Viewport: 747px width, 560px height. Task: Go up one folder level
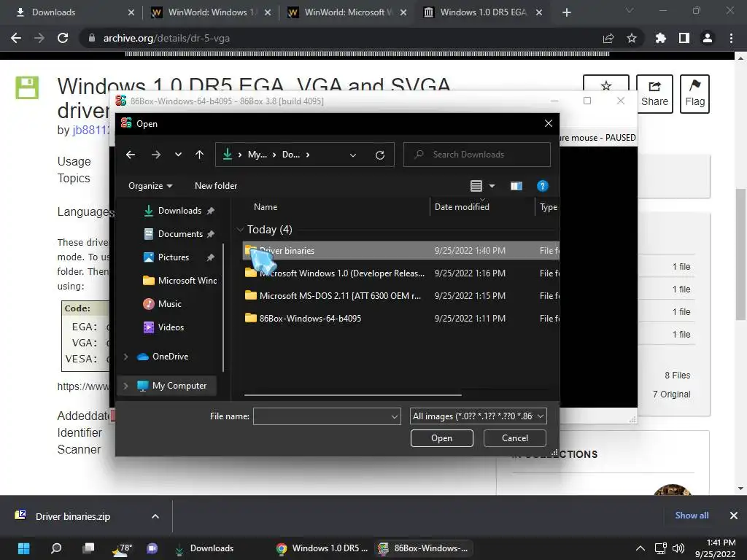pos(200,155)
